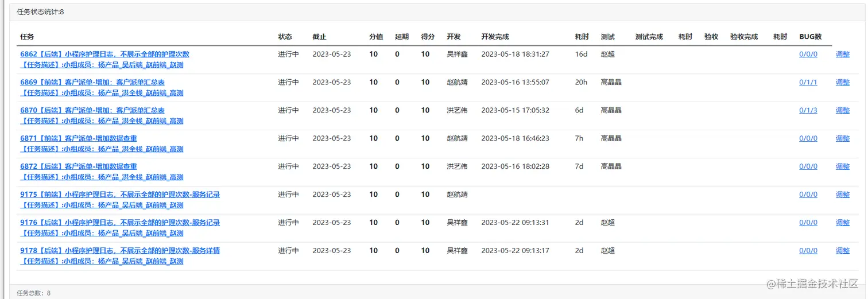
Task: Click the 开发完成 column header
Action: tap(495, 37)
